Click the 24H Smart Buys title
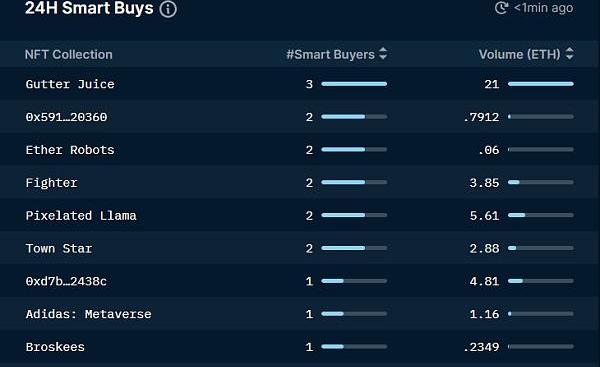600x367 pixels. 89,8
